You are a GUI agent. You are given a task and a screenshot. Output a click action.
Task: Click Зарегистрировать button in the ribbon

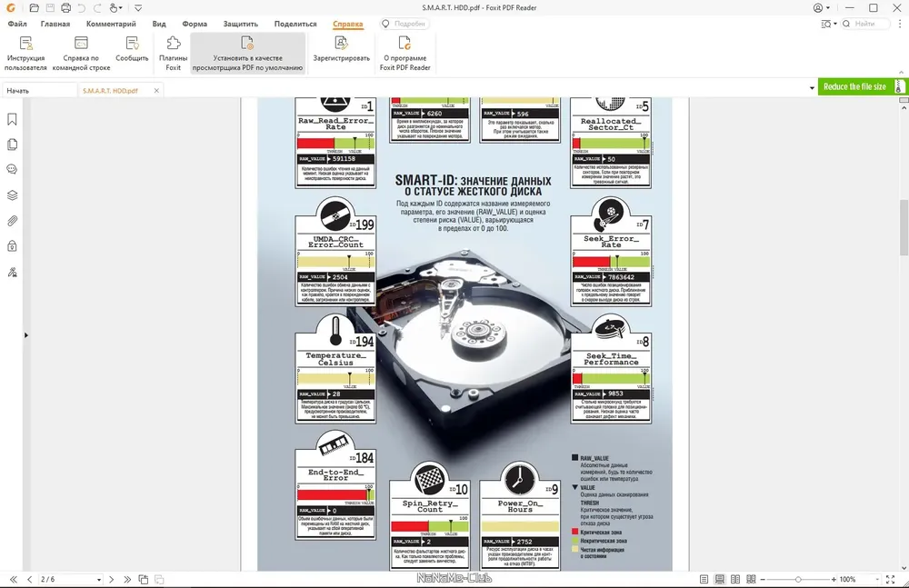(x=342, y=50)
